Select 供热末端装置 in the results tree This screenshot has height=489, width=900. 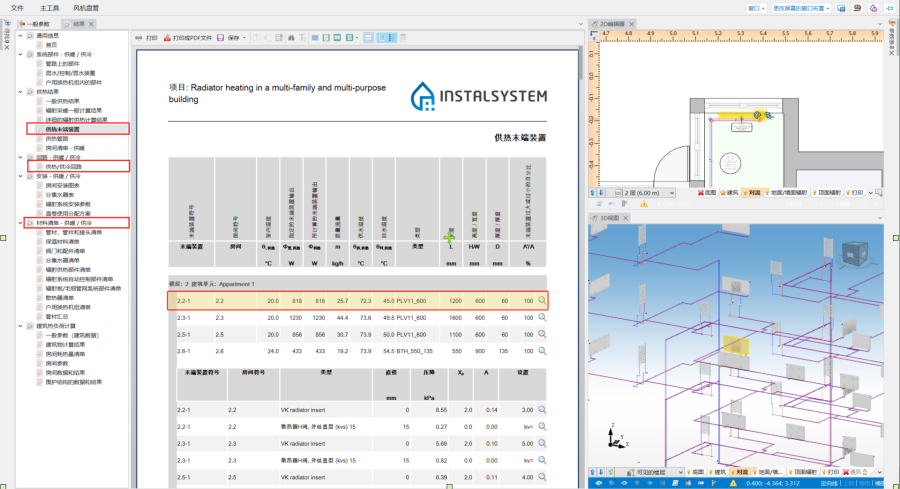coord(63,129)
